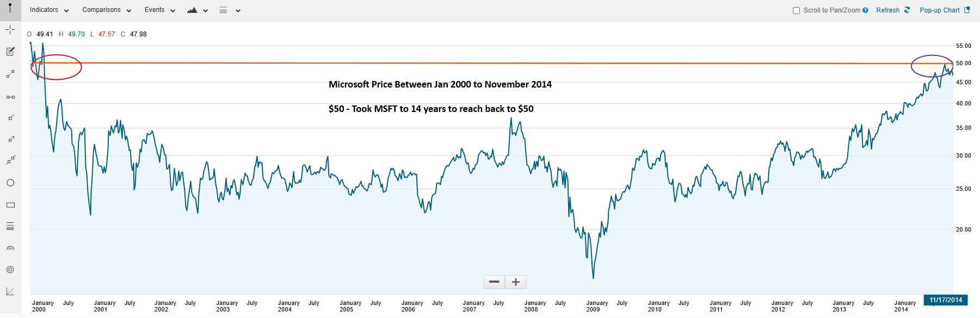Viewport: 980px width, 318px height.
Task: Pick the arc drawing tool
Action: click(10, 248)
